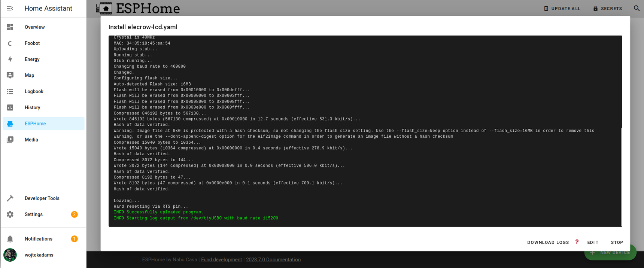
Task: Click 'INFO Successfully uploaded program.' log line
Action: pyautogui.click(x=159, y=212)
